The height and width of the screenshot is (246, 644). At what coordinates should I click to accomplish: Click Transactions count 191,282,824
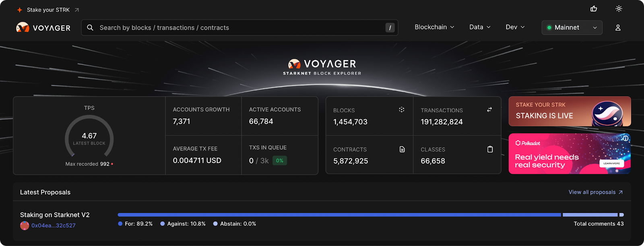point(442,122)
